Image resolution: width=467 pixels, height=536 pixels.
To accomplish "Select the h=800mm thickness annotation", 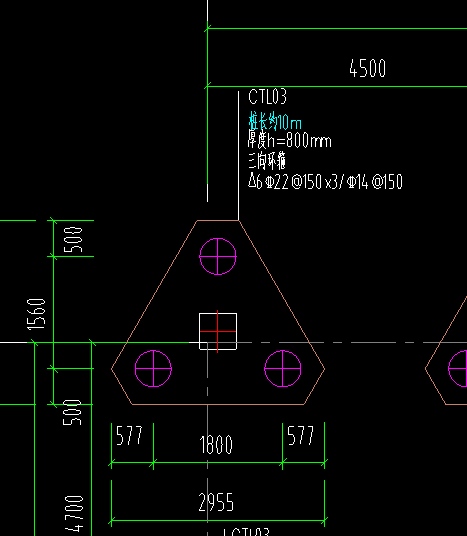I will tap(290, 140).
